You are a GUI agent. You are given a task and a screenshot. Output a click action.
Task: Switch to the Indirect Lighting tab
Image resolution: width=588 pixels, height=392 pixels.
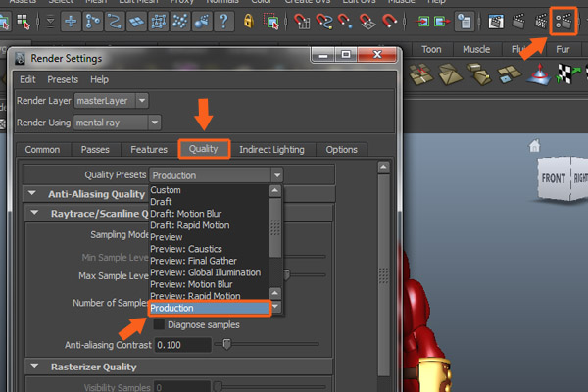[x=271, y=150]
